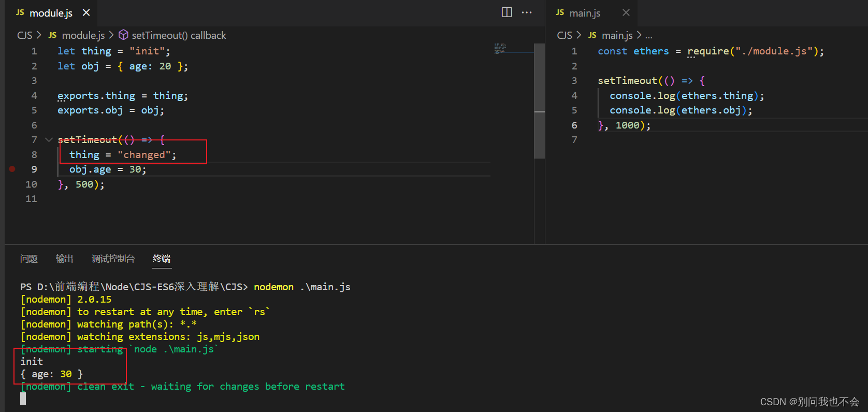Click the code '}, 500);' in module.js
Viewport: 868px width, 412px height.
click(x=81, y=184)
